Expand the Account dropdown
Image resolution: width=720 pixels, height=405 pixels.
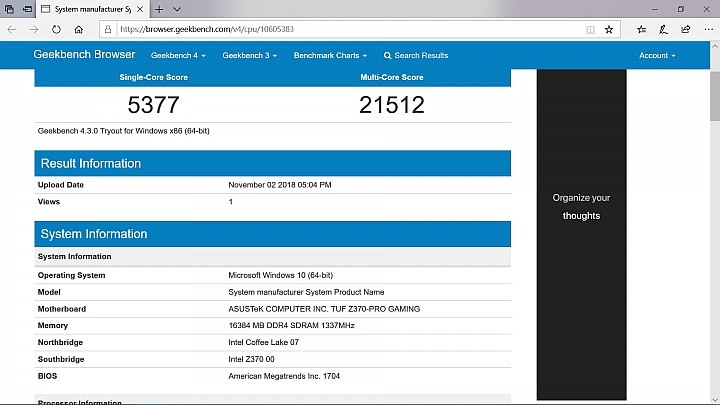point(657,56)
